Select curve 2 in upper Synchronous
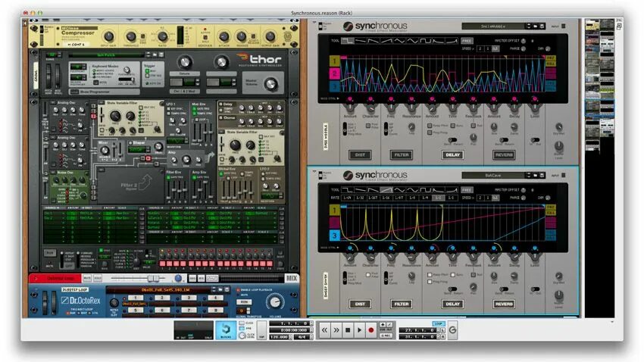 [334, 73]
